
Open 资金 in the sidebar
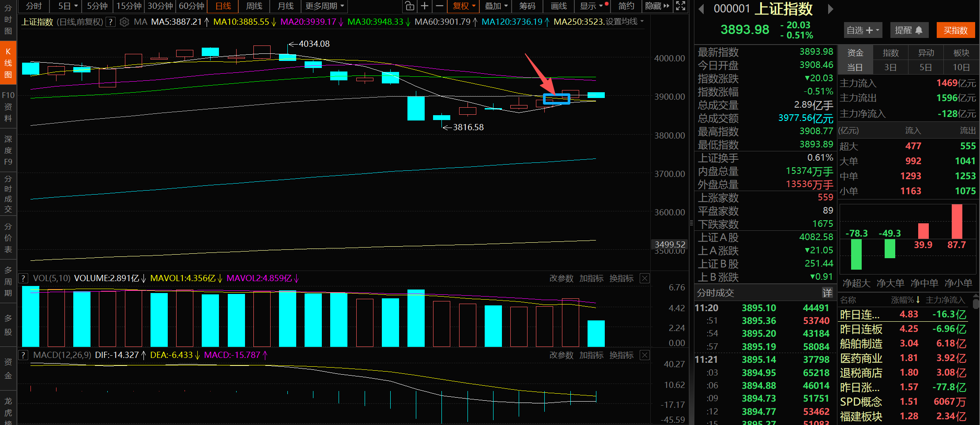point(8,369)
